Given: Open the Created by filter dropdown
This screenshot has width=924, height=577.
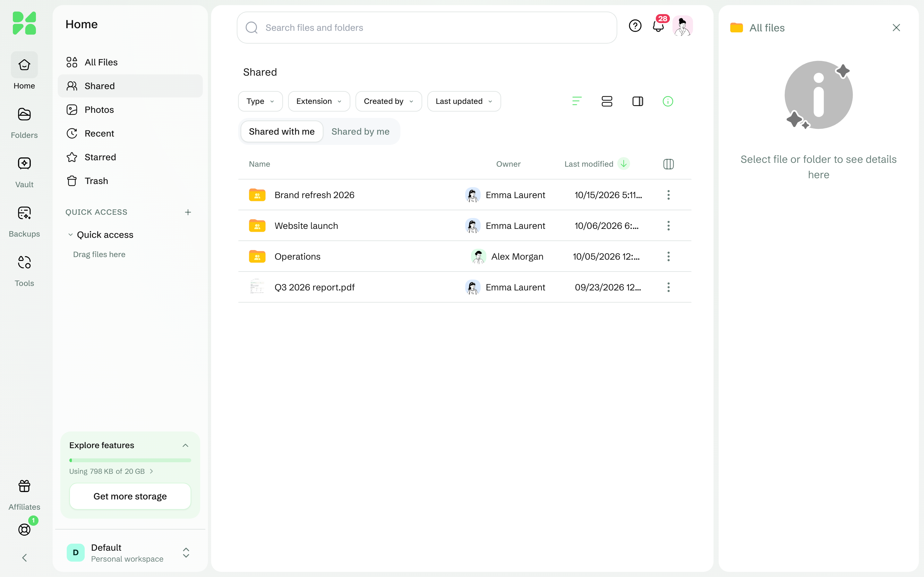Looking at the screenshot, I should pyautogui.click(x=389, y=101).
